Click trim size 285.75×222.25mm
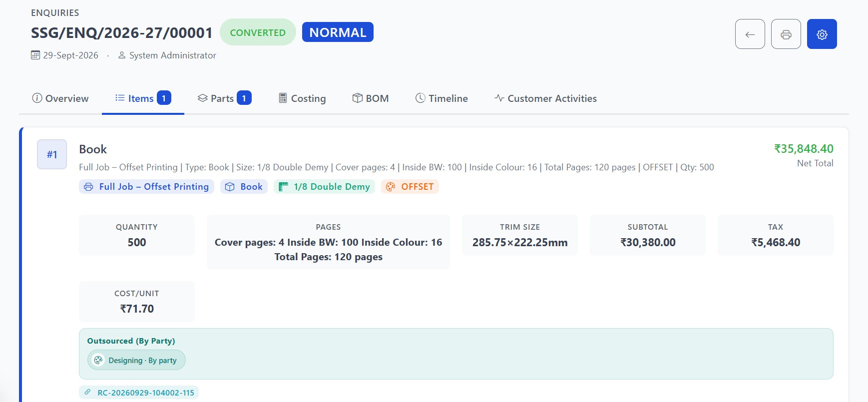 pyautogui.click(x=520, y=242)
